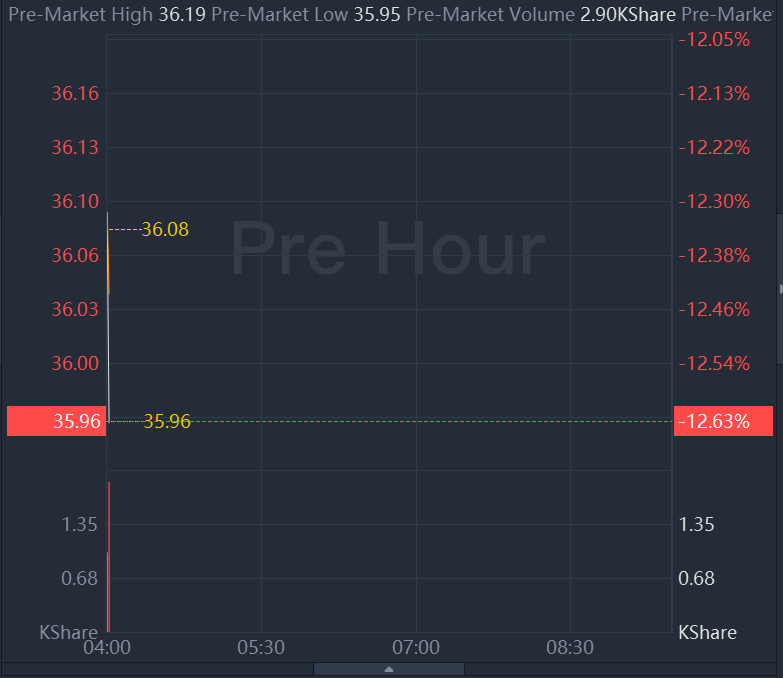
Task: Click the -12.05% percent axis label
Action: pos(714,40)
